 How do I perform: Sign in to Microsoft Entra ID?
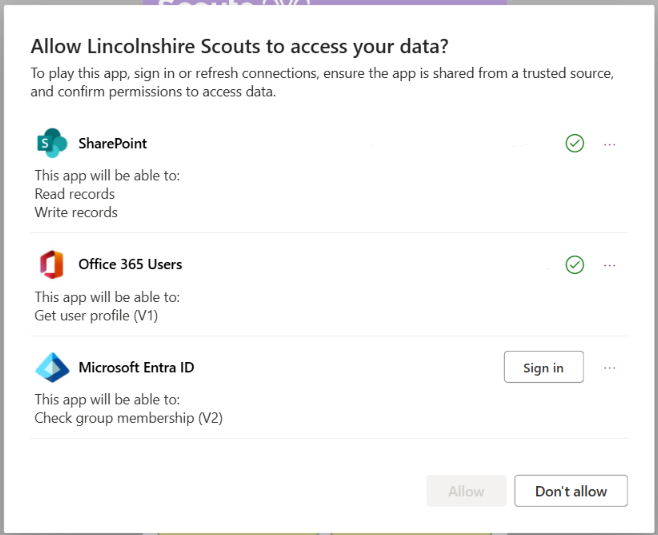[543, 367]
